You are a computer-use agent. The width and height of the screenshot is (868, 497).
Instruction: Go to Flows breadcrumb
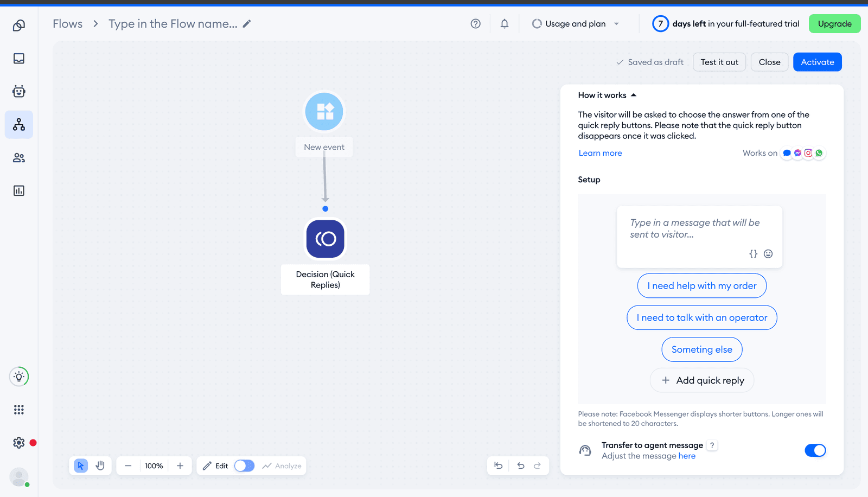(x=68, y=24)
